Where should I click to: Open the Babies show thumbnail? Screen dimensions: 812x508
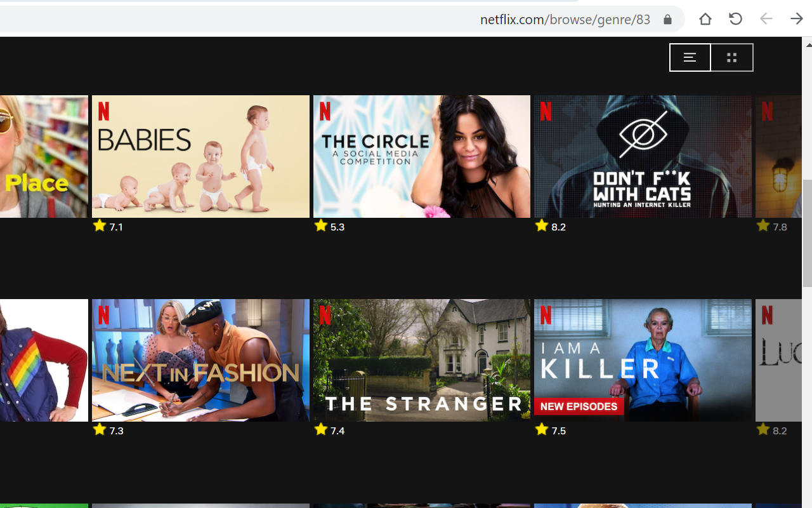point(200,156)
